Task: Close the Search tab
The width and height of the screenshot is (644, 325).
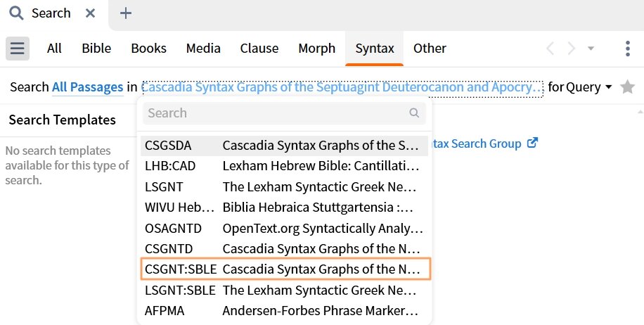Action: click(91, 13)
